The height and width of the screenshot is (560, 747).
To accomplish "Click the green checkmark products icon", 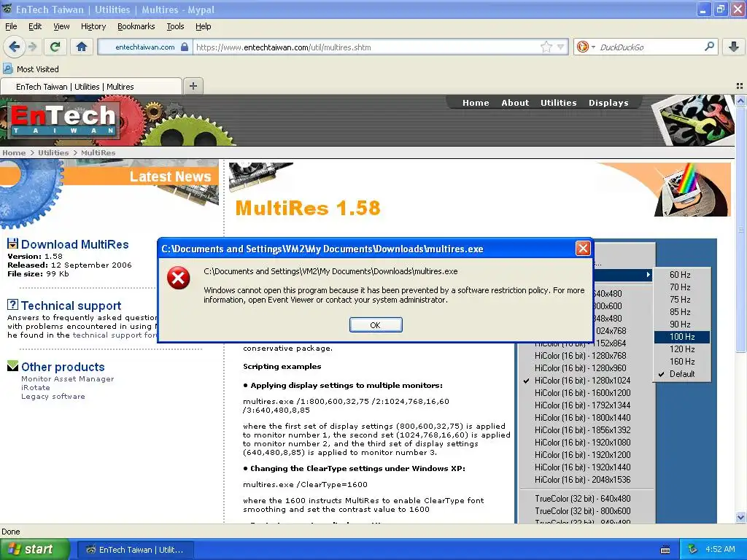I will 13,366.
